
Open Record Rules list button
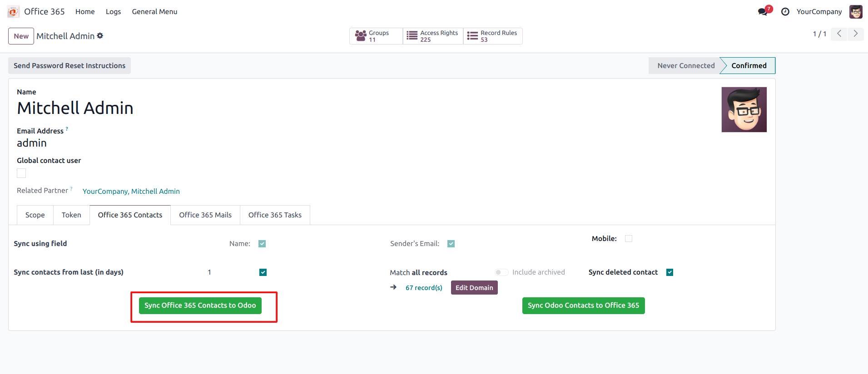[493, 36]
